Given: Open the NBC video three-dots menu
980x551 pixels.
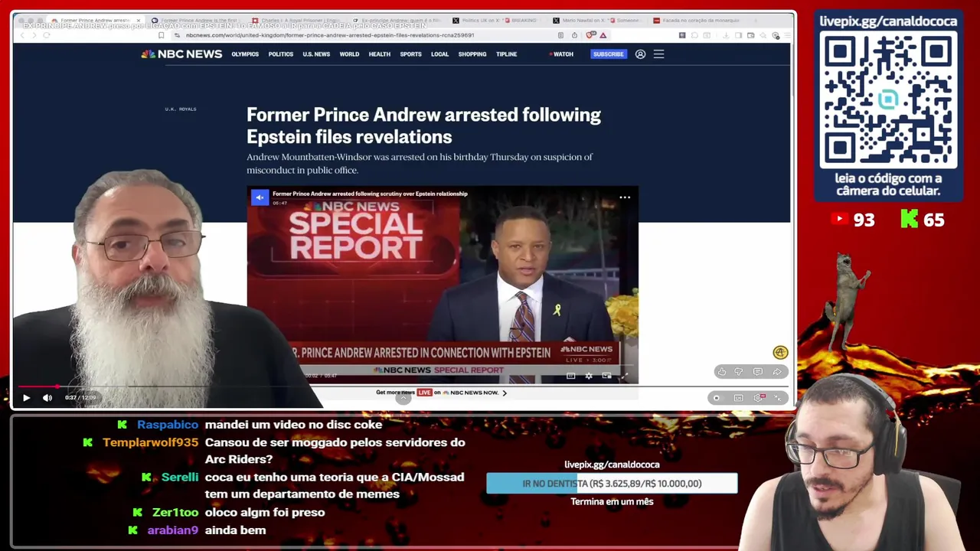Looking at the screenshot, I should pyautogui.click(x=625, y=197).
